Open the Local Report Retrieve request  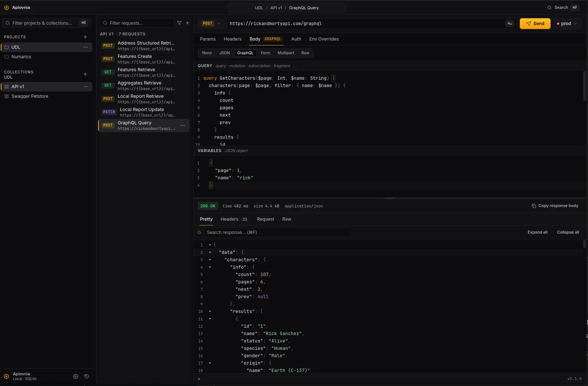pyautogui.click(x=144, y=99)
